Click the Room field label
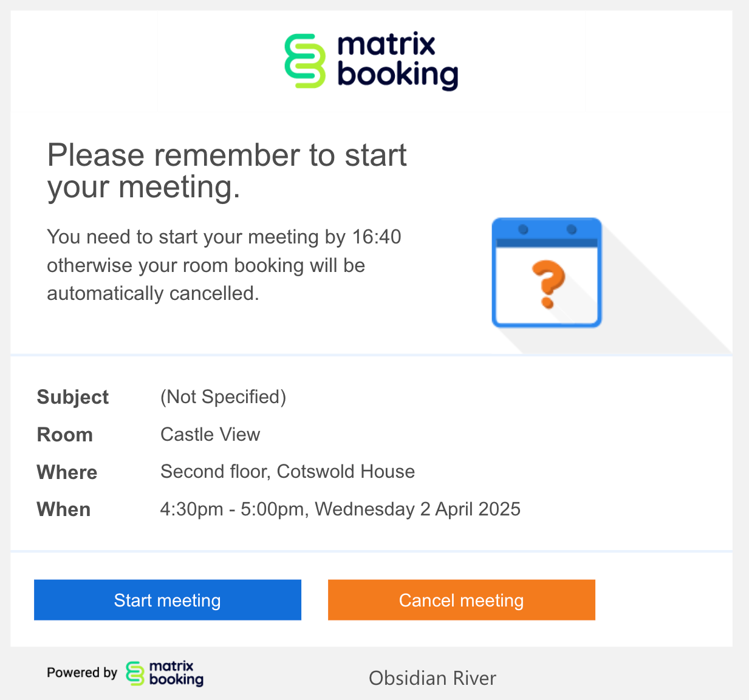 [x=65, y=435]
